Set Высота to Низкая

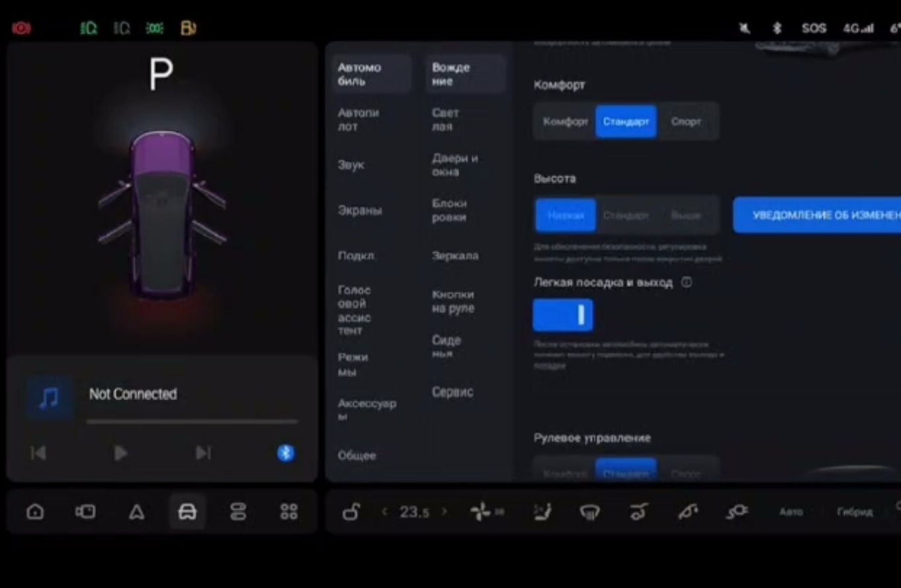(x=566, y=216)
